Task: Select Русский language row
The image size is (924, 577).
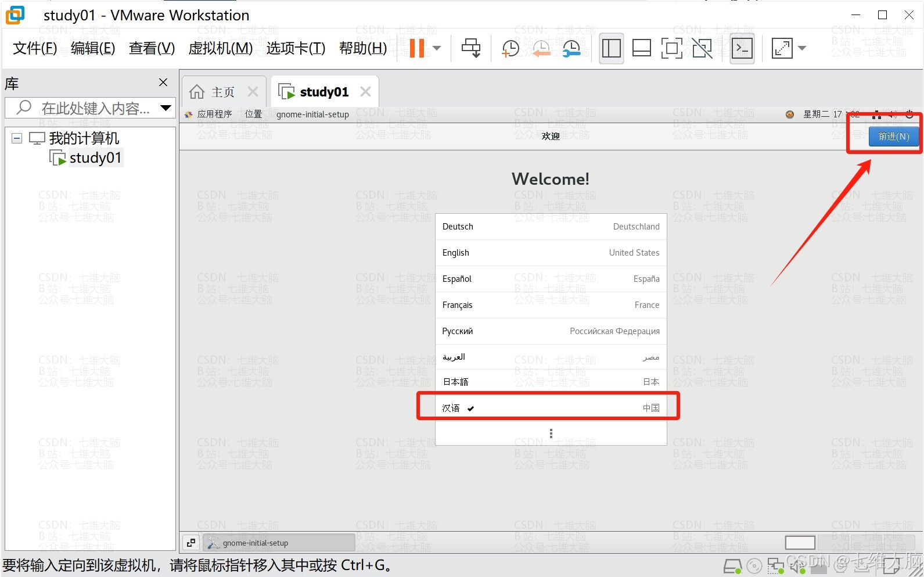Action: point(551,331)
